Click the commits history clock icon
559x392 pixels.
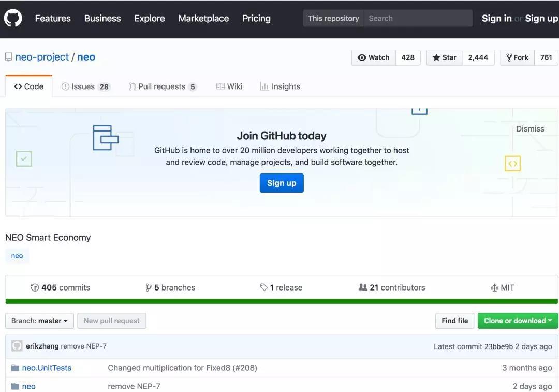tap(35, 287)
